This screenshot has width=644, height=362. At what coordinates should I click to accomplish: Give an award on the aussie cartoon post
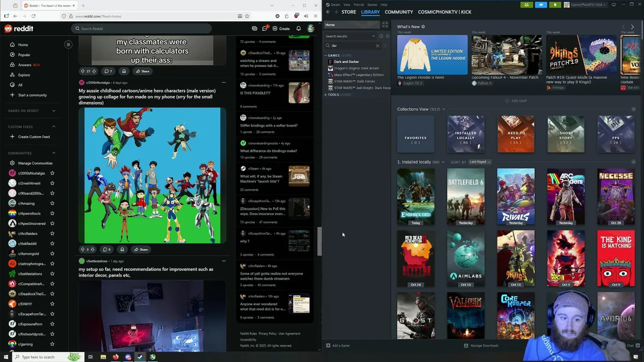coord(122,249)
